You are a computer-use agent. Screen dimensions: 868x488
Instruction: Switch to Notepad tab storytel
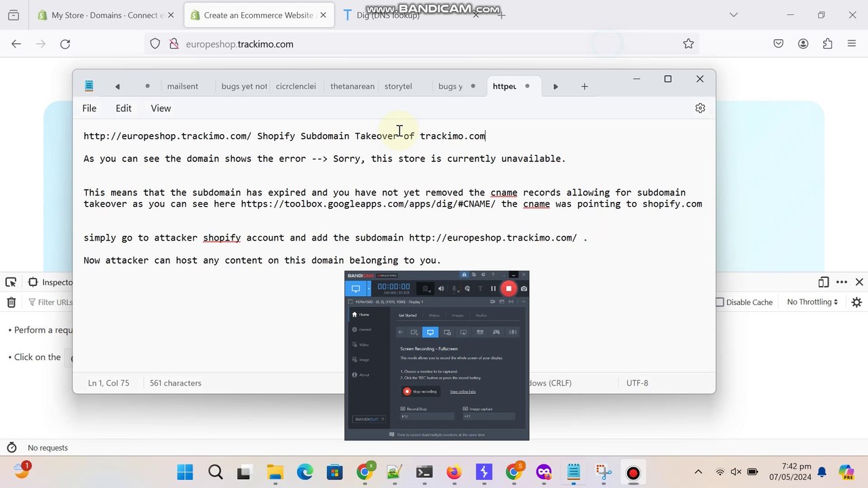398,87
